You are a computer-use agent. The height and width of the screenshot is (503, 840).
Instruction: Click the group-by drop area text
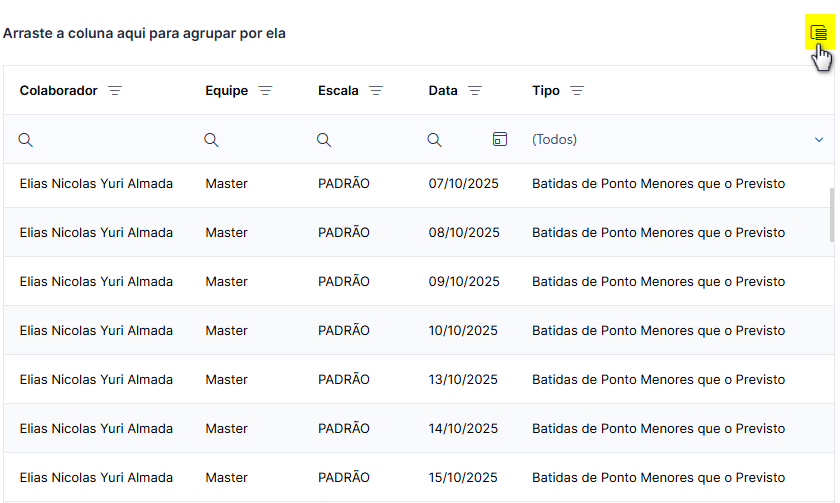click(x=144, y=33)
